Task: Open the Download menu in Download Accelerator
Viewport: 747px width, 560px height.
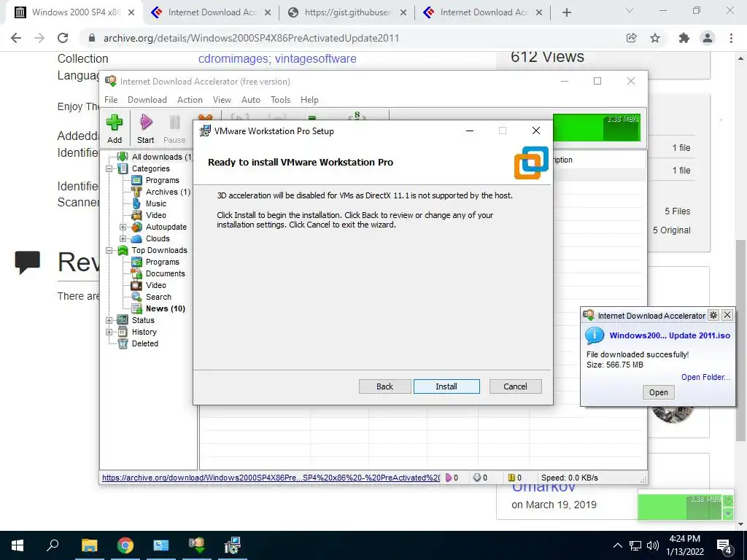Action: click(x=147, y=99)
